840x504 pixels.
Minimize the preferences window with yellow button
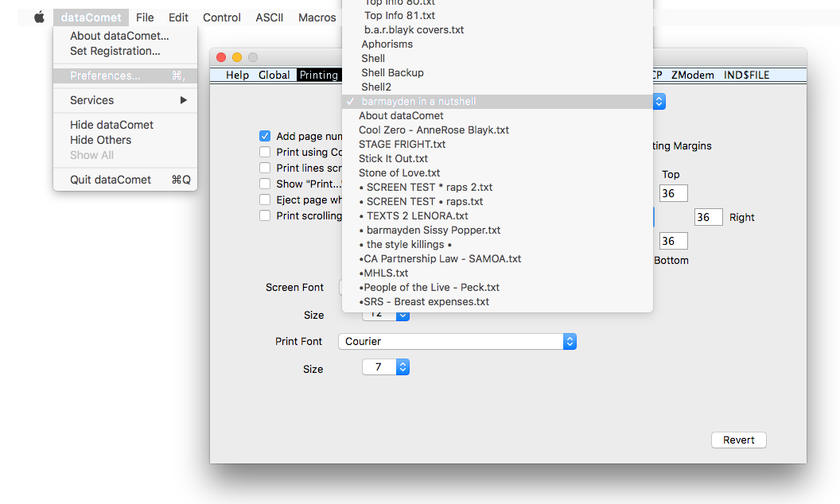point(237,57)
